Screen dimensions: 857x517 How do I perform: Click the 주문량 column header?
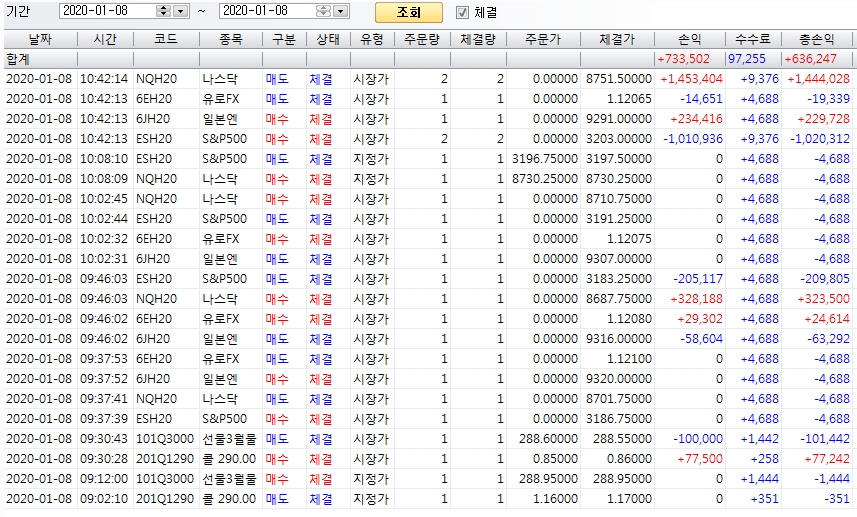pos(422,39)
